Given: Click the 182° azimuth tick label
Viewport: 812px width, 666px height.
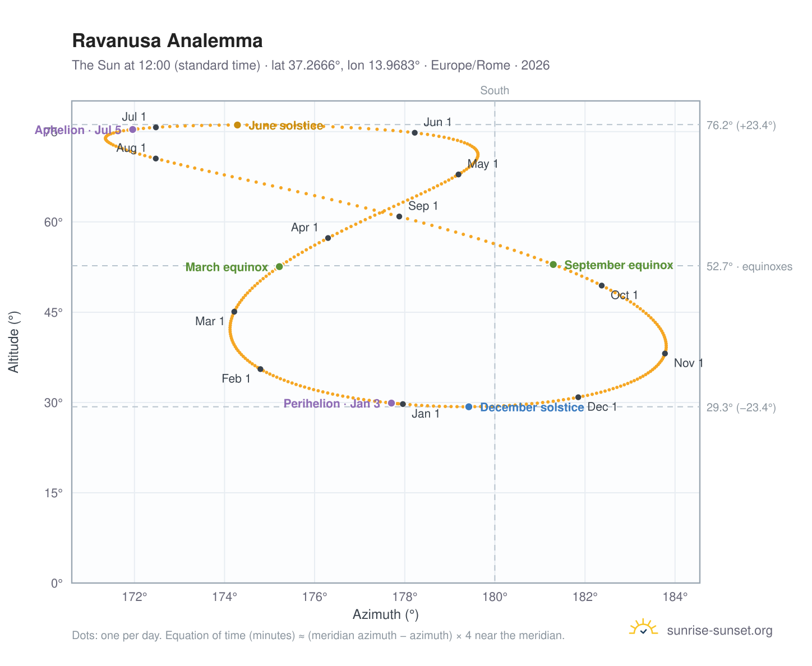Looking at the screenshot, I should pos(585,596).
